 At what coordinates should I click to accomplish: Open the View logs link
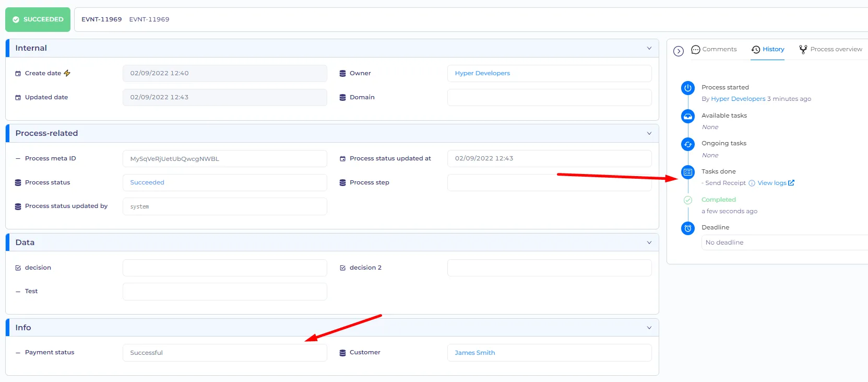[776, 183]
